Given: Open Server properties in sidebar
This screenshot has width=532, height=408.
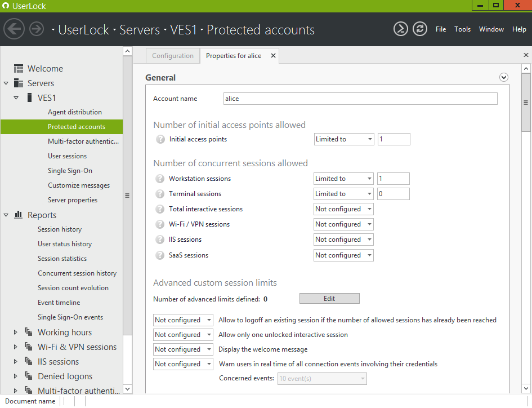Looking at the screenshot, I should point(73,199).
